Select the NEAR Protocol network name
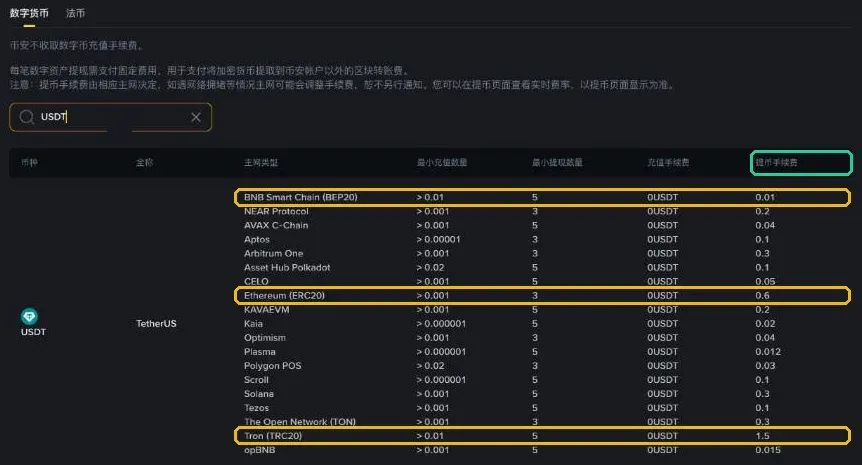862x465 pixels. tap(276, 211)
